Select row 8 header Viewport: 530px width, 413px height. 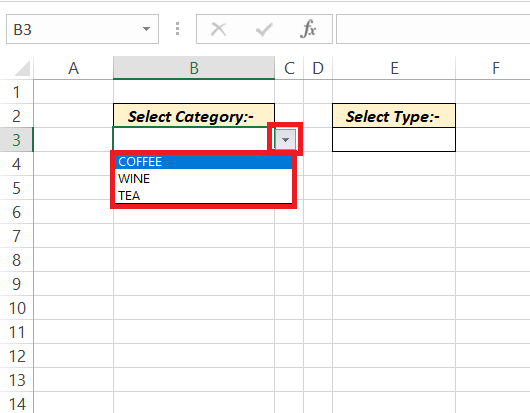tap(17, 260)
